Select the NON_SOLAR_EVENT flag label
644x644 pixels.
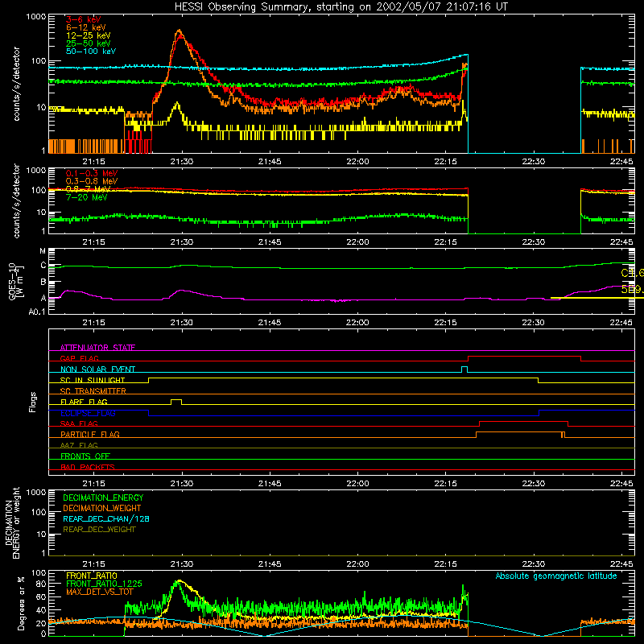[x=97, y=369]
